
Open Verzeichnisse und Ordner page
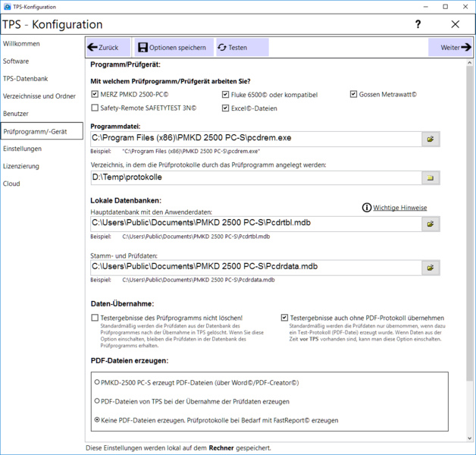point(39,96)
